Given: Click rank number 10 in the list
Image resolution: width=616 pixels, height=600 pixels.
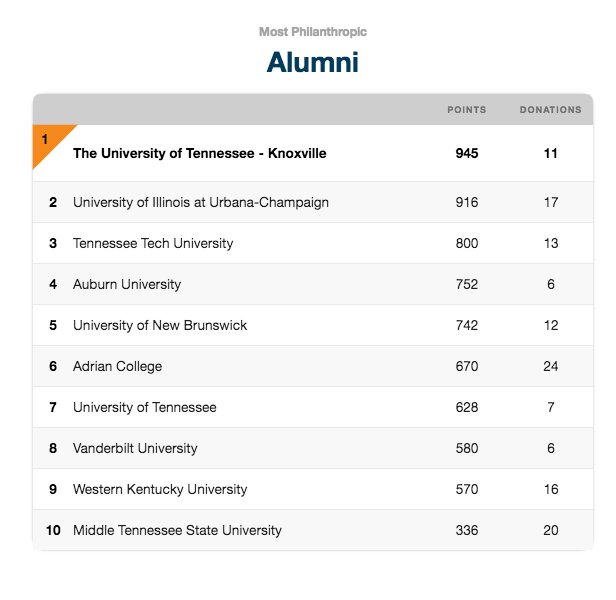Looking at the screenshot, I should tap(53, 530).
